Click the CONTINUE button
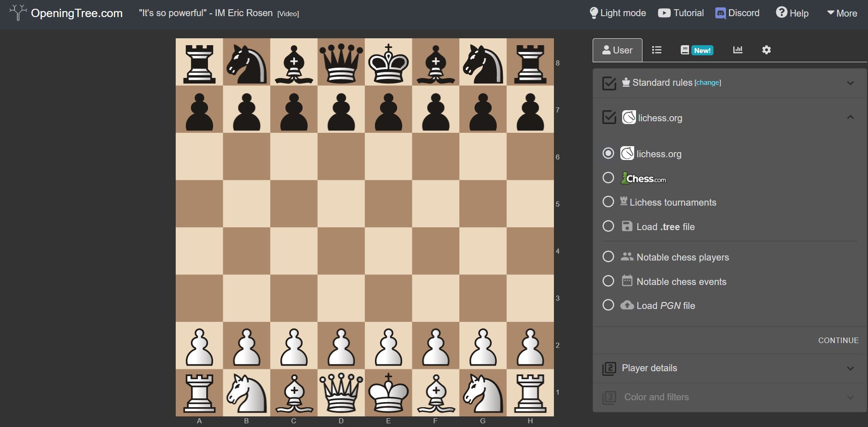This screenshot has width=868, height=427. [x=838, y=340]
